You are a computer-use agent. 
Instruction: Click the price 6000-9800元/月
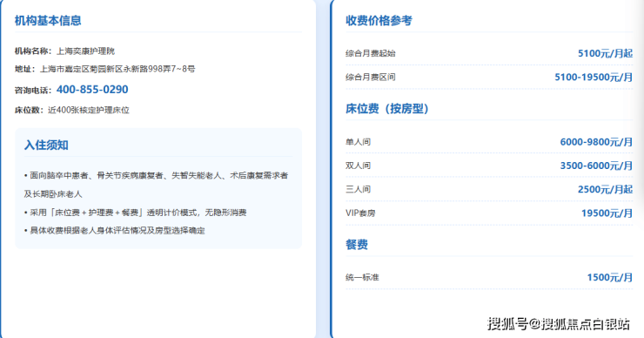pyautogui.click(x=596, y=142)
